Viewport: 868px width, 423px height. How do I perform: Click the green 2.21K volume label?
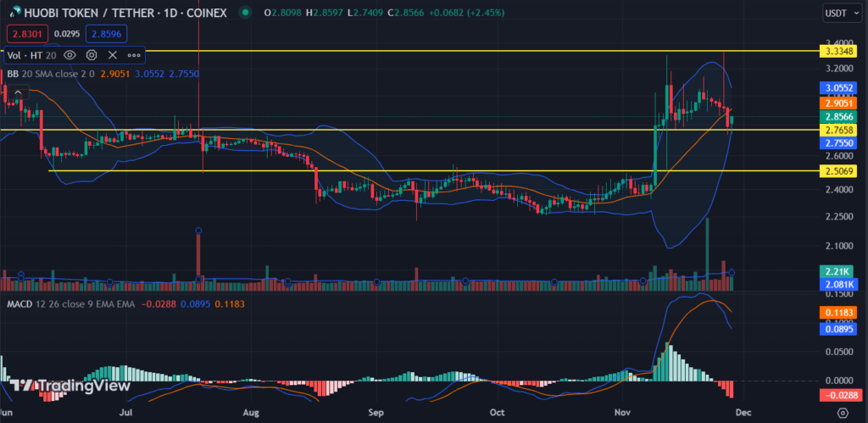click(837, 271)
